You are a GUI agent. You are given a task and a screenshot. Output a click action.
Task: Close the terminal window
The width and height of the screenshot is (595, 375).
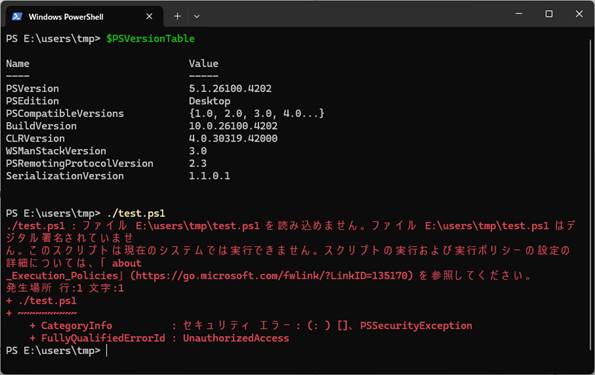tap(579, 14)
